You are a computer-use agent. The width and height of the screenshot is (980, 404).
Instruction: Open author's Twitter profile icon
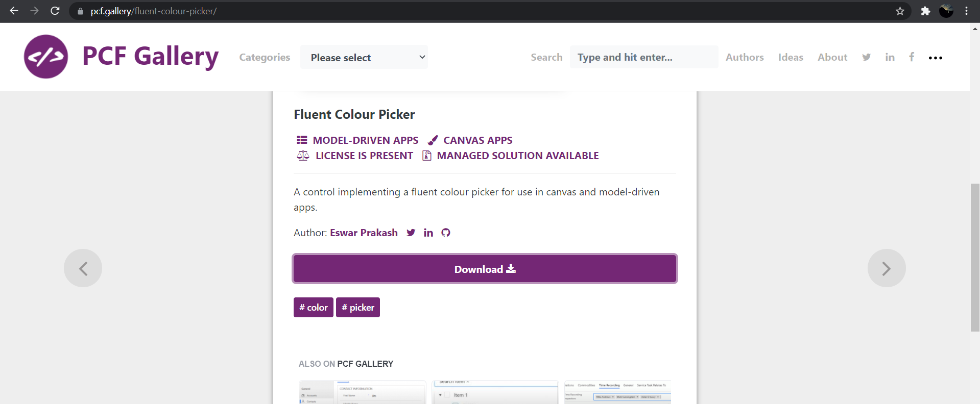[x=411, y=233]
